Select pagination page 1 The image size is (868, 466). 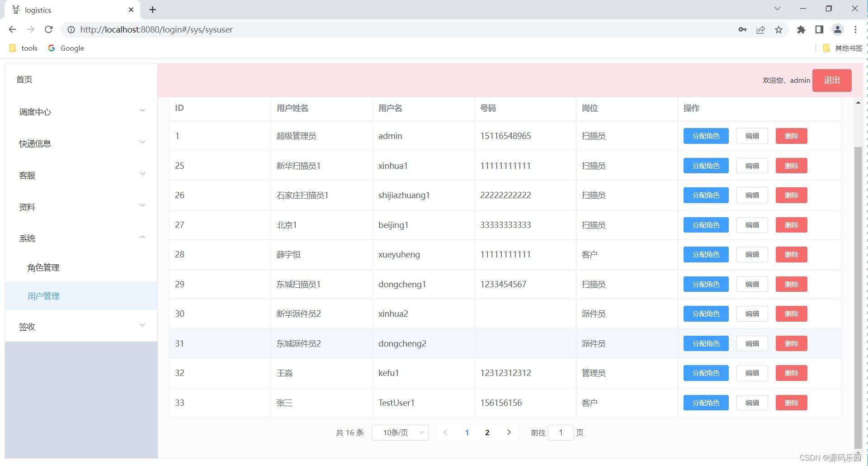click(x=467, y=433)
